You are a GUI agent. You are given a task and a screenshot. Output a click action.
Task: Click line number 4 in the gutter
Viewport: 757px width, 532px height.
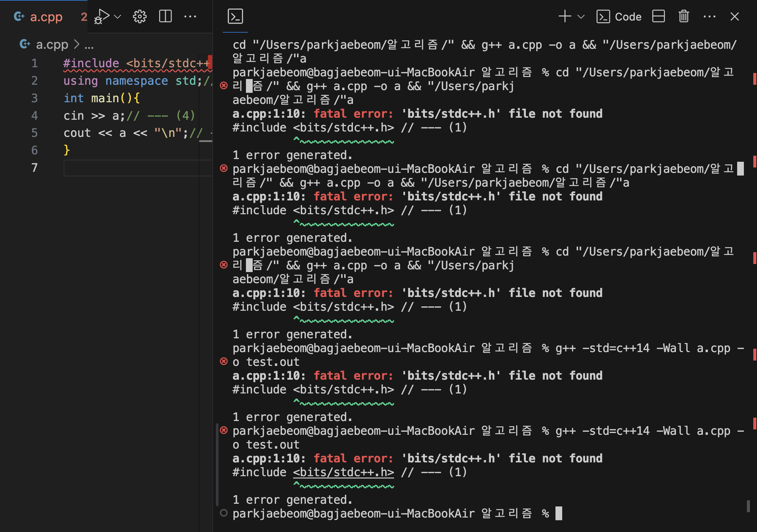35,116
